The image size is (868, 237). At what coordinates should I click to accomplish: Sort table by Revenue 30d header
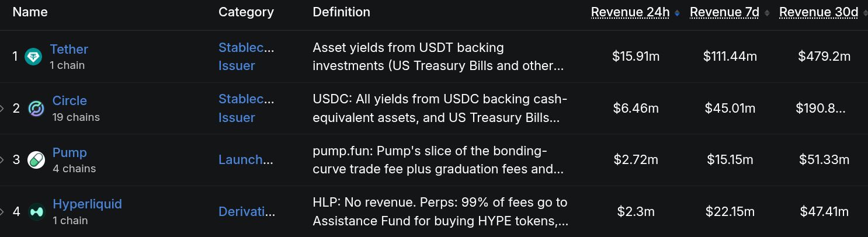point(818,12)
